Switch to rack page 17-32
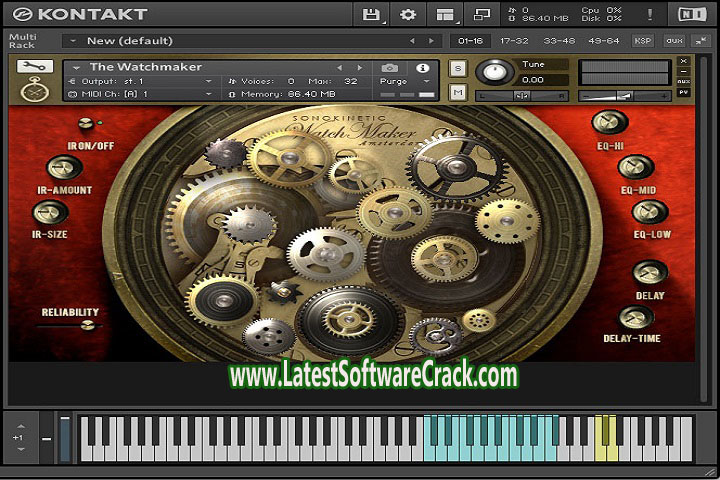The width and height of the screenshot is (720, 480). [x=514, y=41]
